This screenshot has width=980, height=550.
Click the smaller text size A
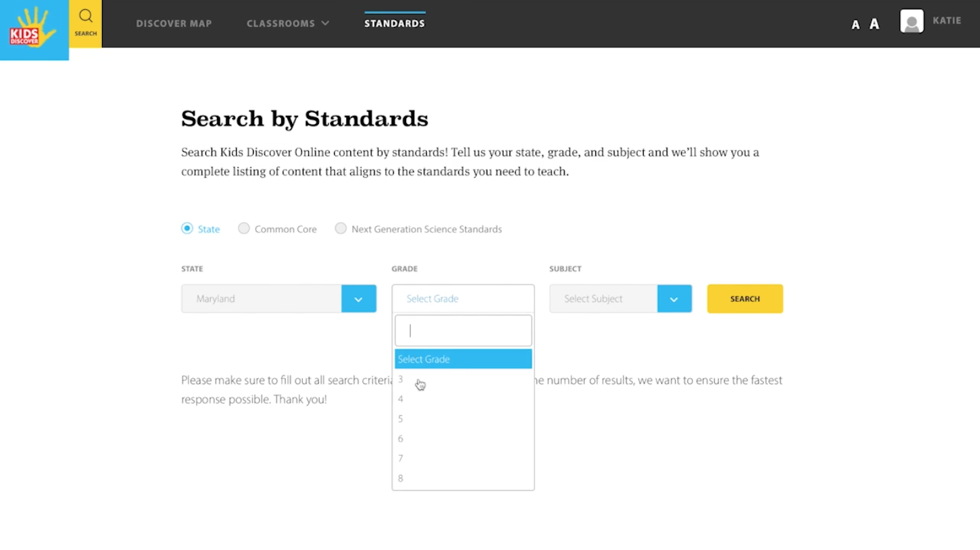point(855,25)
